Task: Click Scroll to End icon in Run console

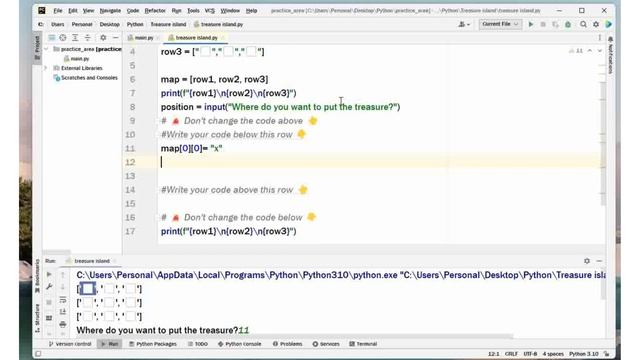Action: coord(63,312)
